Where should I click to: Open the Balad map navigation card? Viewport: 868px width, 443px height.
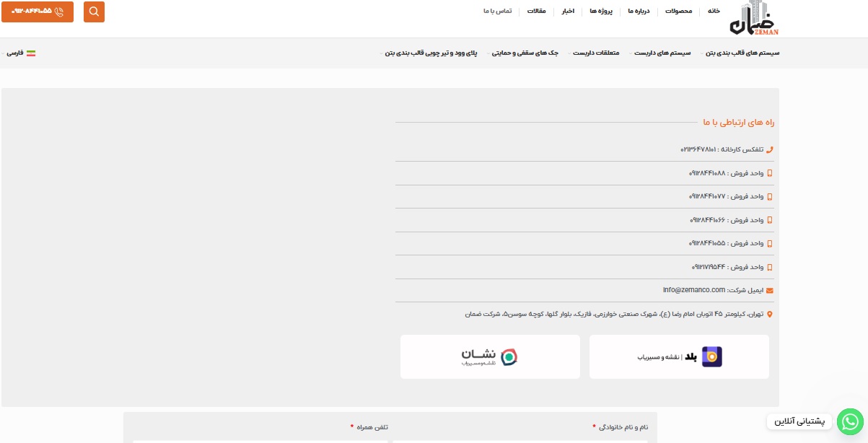679,356
